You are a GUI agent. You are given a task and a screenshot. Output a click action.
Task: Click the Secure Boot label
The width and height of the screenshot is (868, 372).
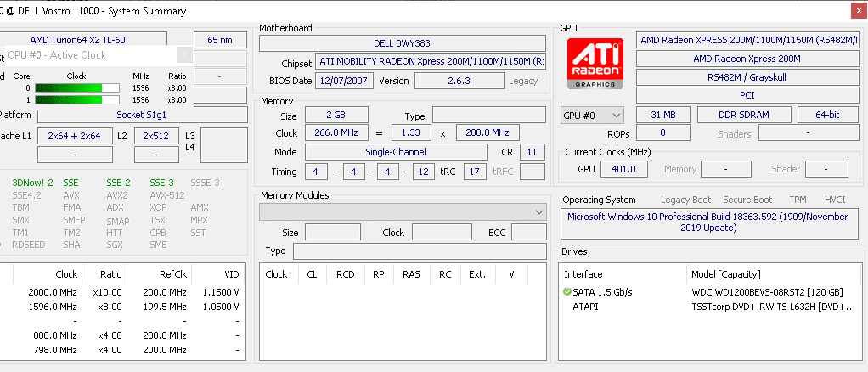coord(747,200)
